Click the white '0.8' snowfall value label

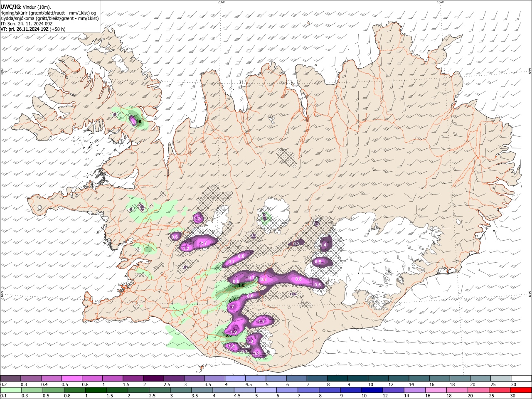click(x=298, y=279)
